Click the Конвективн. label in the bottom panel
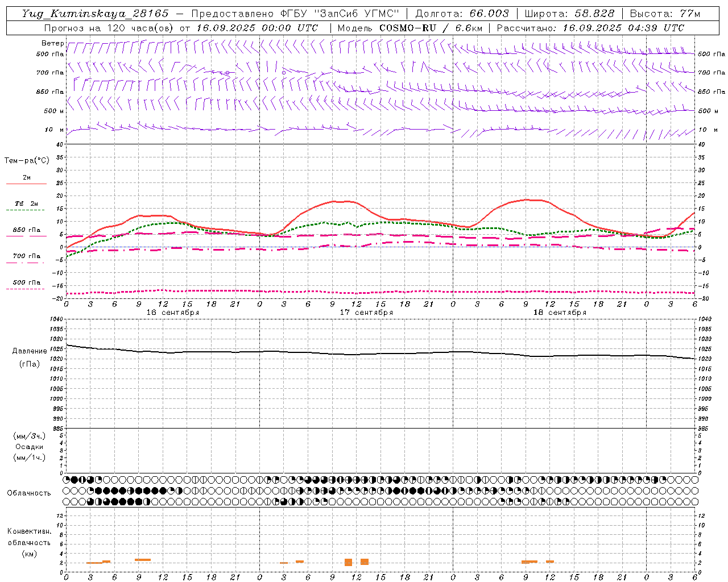This screenshot has width=728, height=582. (x=29, y=531)
